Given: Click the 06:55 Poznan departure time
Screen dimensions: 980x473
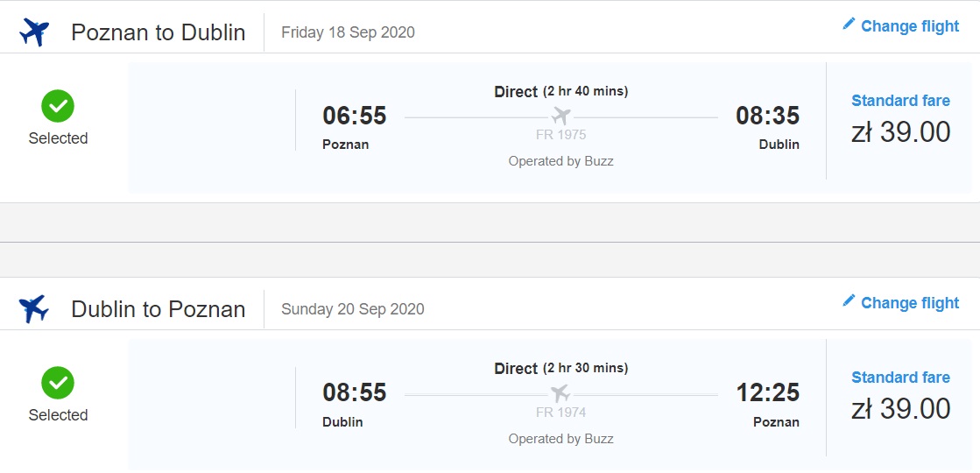Looking at the screenshot, I should pos(355,116).
